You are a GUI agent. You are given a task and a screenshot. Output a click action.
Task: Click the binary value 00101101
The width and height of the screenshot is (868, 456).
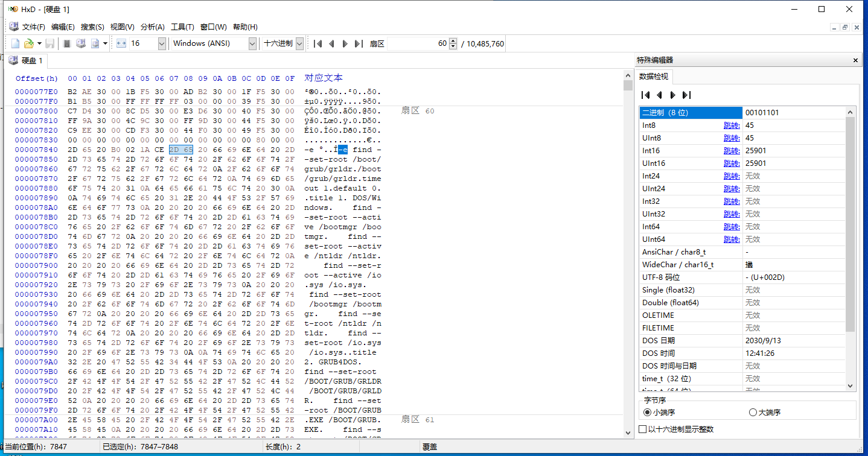coord(762,113)
